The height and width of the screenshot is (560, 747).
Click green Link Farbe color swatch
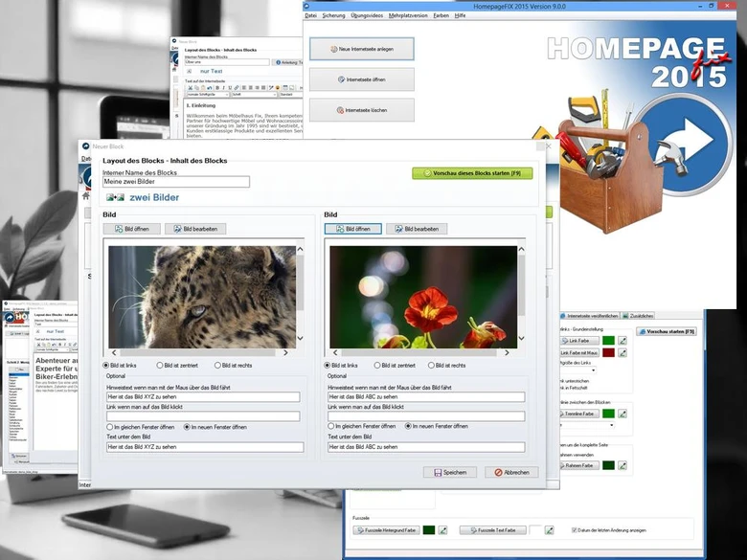click(608, 341)
